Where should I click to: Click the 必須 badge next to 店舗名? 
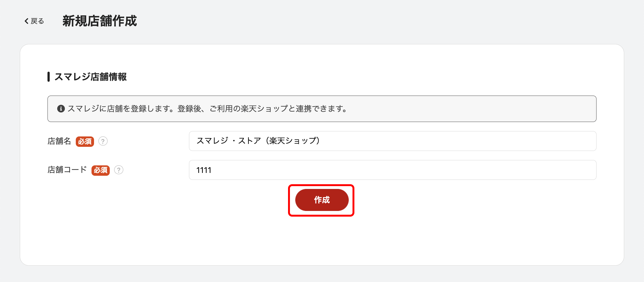85,141
